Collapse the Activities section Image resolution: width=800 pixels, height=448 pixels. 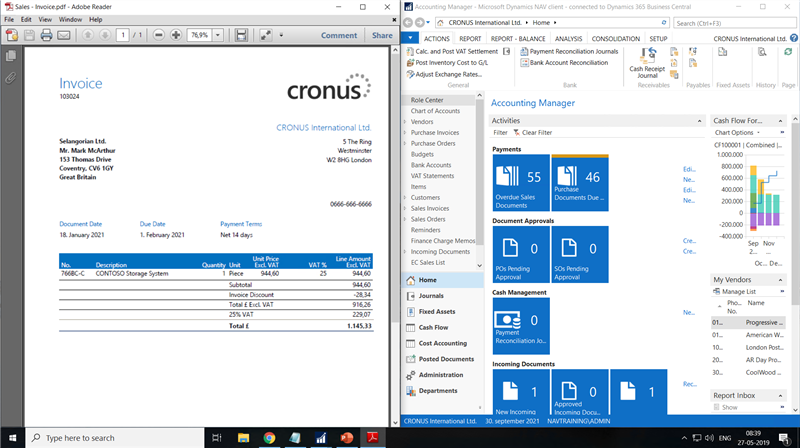click(699, 121)
